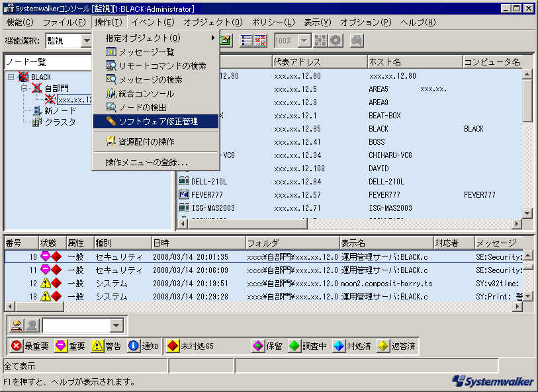Sort events by フォルダ column header
Screen dimensions: 538x392
[x=292, y=243]
